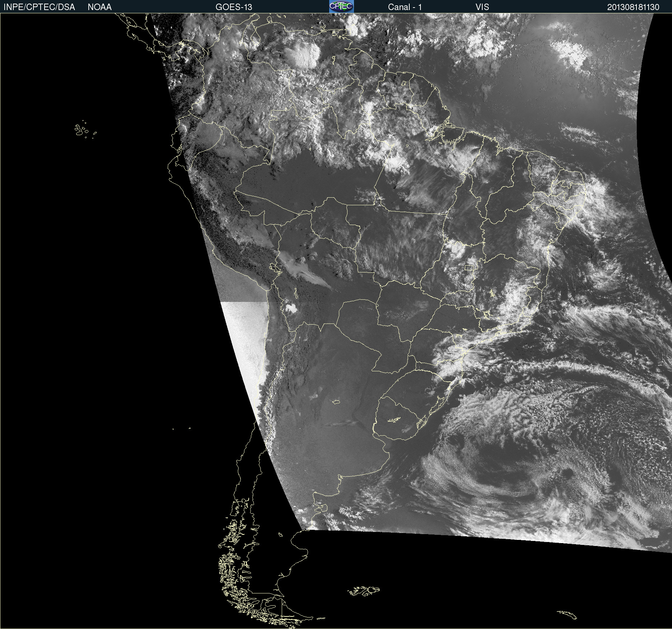
Task: Click the CPTEC logo in the header
Action: [x=341, y=6]
